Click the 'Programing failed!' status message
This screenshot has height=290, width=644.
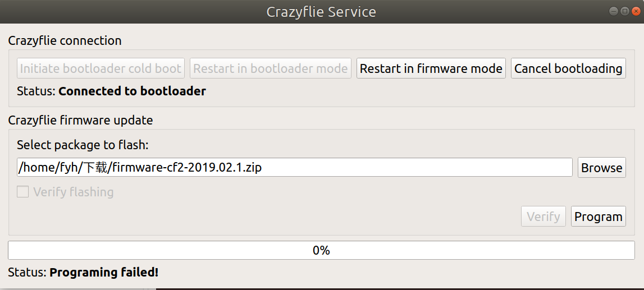(104, 273)
